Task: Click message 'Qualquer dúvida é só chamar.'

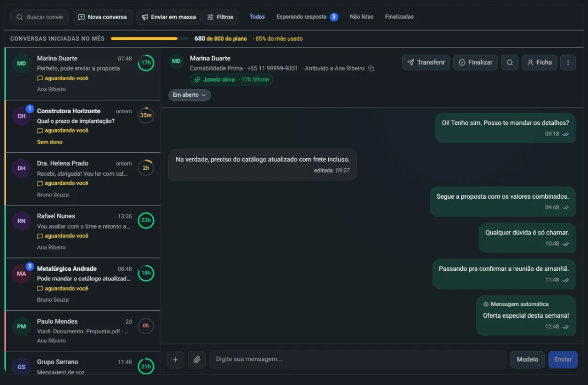Action: pos(527,238)
